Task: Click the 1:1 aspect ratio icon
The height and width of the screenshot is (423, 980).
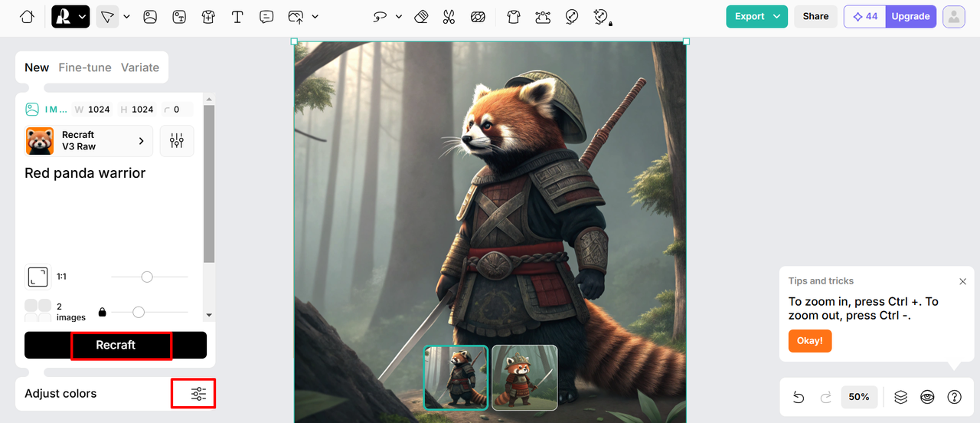Action: click(37, 277)
